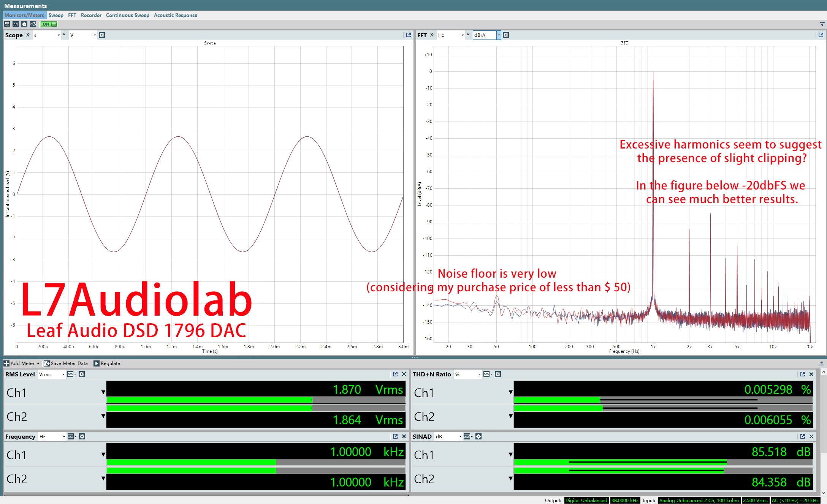
Task: Pop out the FFT panel window
Action: pos(821,35)
